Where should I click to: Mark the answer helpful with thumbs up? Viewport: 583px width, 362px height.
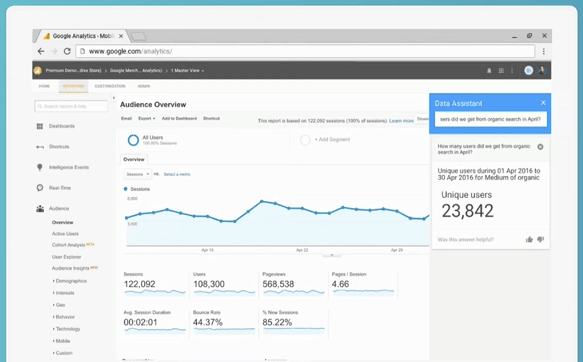[529, 240]
